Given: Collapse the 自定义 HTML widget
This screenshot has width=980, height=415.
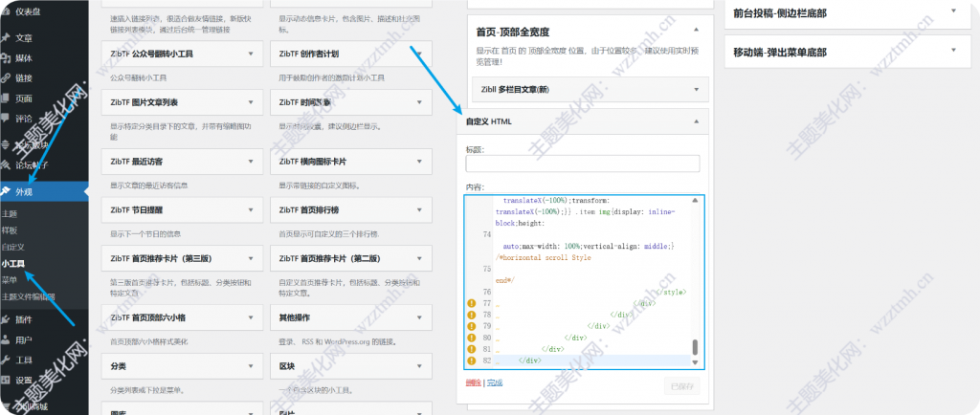Looking at the screenshot, I should [x=697, y=121].
